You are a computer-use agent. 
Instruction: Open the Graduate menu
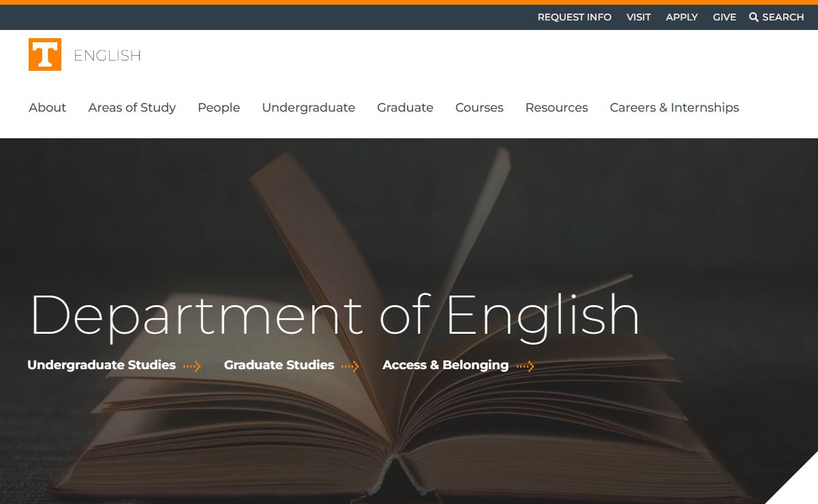click(406, 108)
